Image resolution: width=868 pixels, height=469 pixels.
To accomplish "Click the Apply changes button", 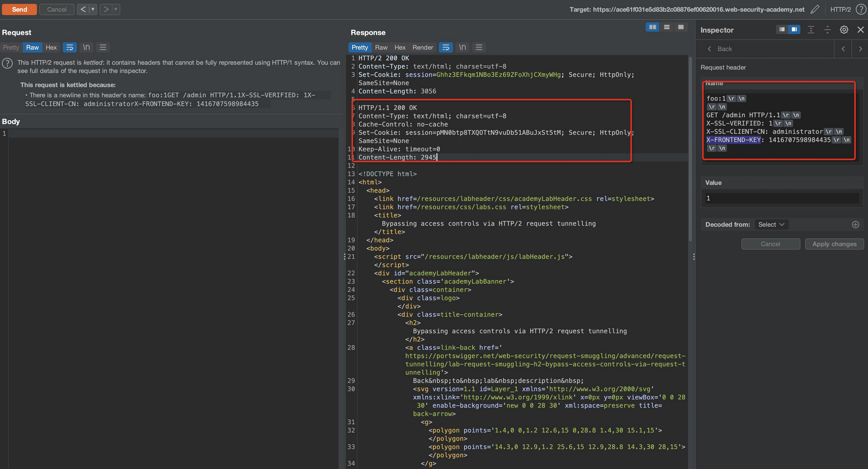I will (x=834, y=244).
